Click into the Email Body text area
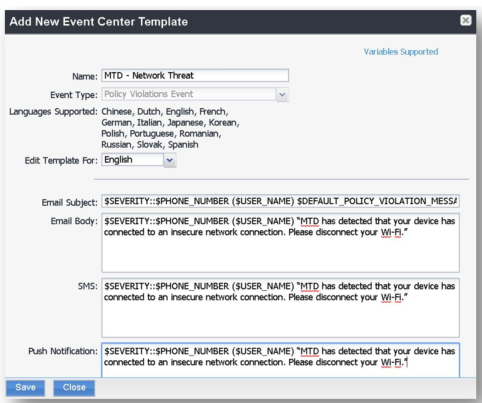This screenshot has height=403, width=482. 280,243
